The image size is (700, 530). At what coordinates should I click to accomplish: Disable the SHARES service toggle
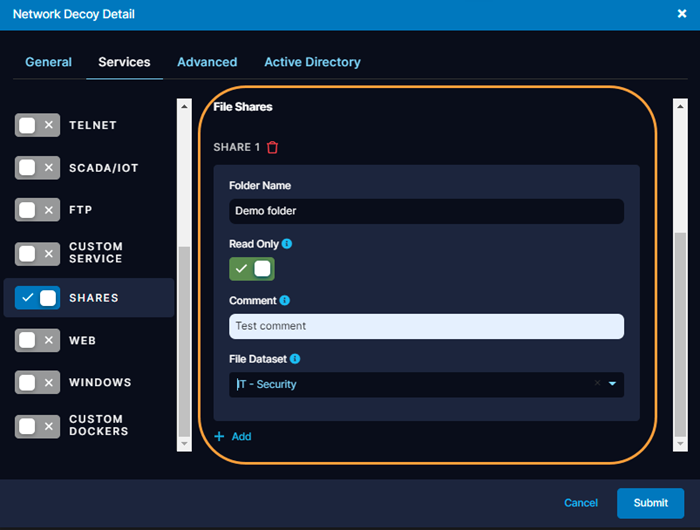pos(38,298)
